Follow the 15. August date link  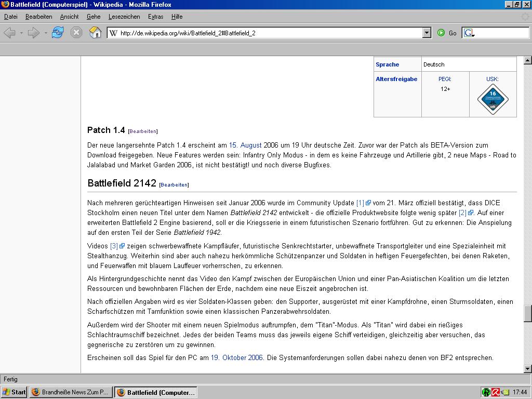click(245, 145)
